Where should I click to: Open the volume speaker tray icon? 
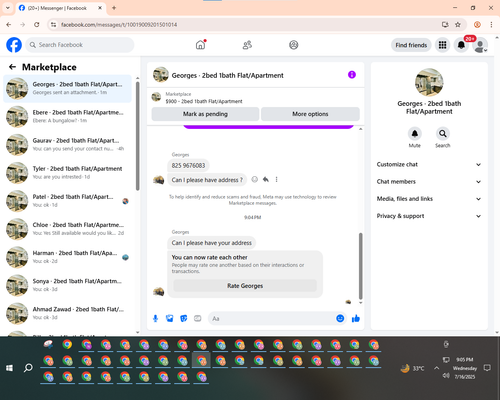(446, 376)
